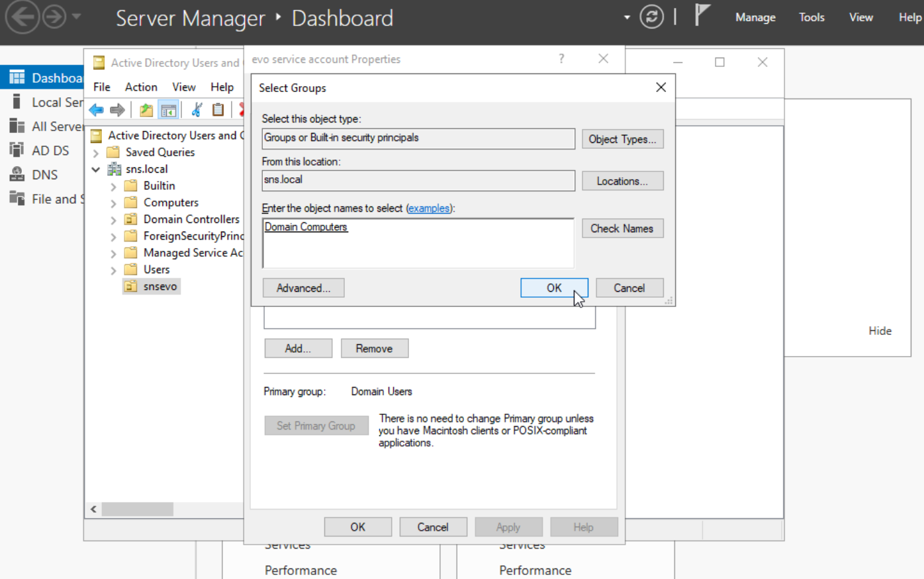Click the snsevo OU folder icon
The width and height of the screenshot is (924, 579).
131,286
